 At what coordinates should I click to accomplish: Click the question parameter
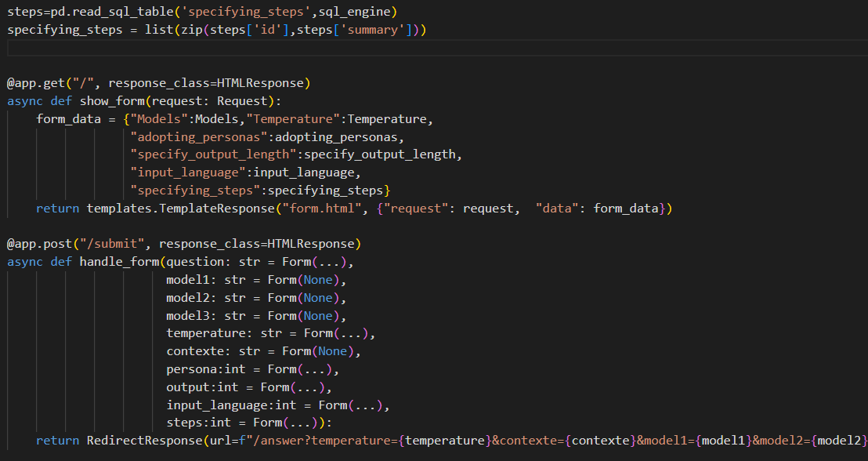click(x=197, y=261)
